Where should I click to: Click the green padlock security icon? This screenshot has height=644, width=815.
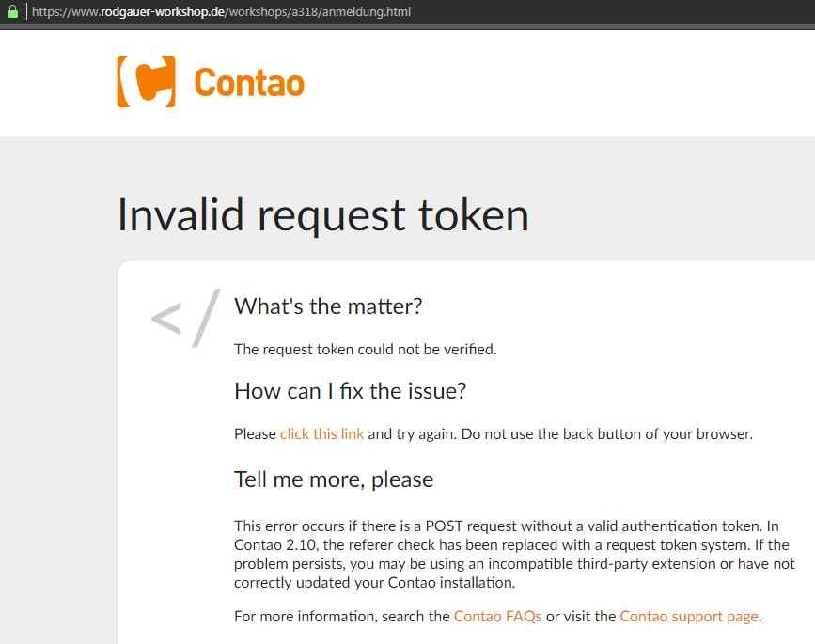[12, 12]
